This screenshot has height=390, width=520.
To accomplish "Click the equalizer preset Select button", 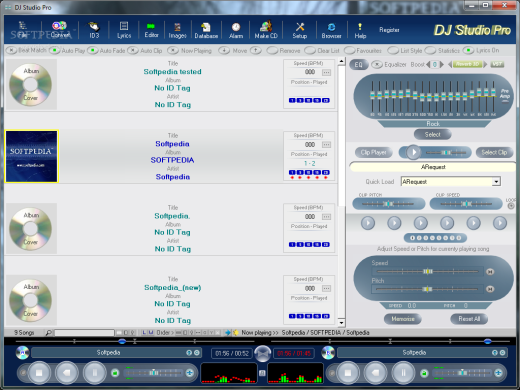I will (433, 135).
